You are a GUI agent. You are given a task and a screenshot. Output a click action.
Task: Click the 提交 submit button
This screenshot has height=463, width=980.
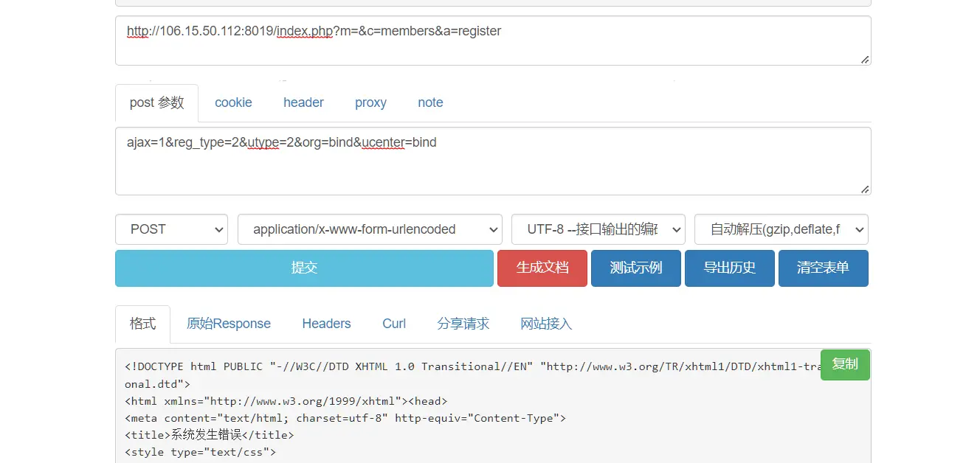pos(304,268)
